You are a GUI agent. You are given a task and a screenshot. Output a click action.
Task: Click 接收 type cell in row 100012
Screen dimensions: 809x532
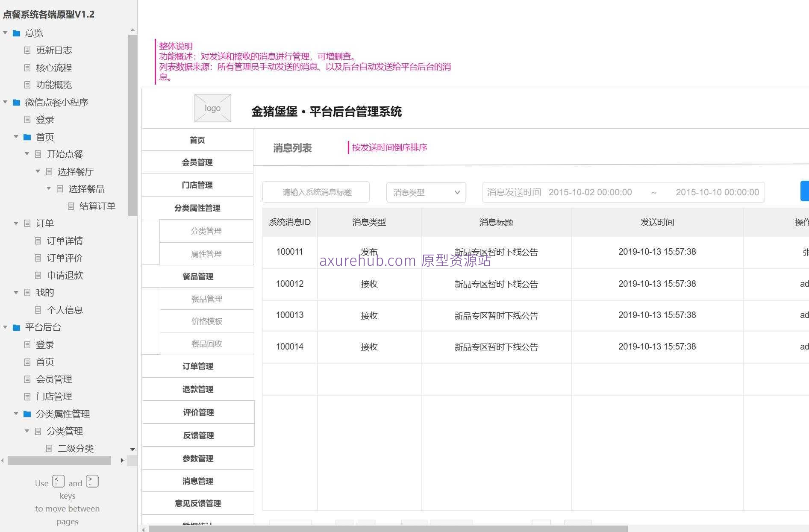click(x=369, y=284)
